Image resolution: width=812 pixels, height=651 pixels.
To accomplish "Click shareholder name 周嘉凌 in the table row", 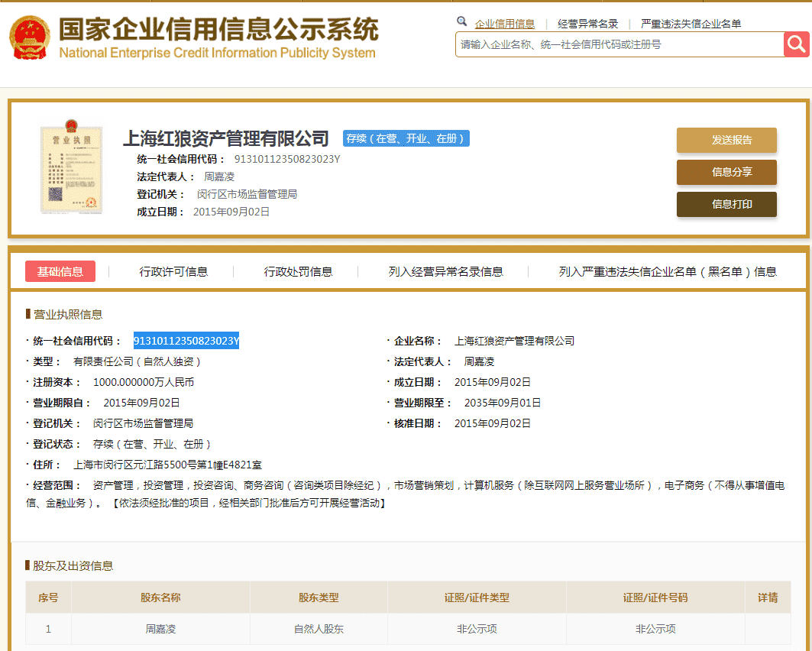I will point(160,629).
